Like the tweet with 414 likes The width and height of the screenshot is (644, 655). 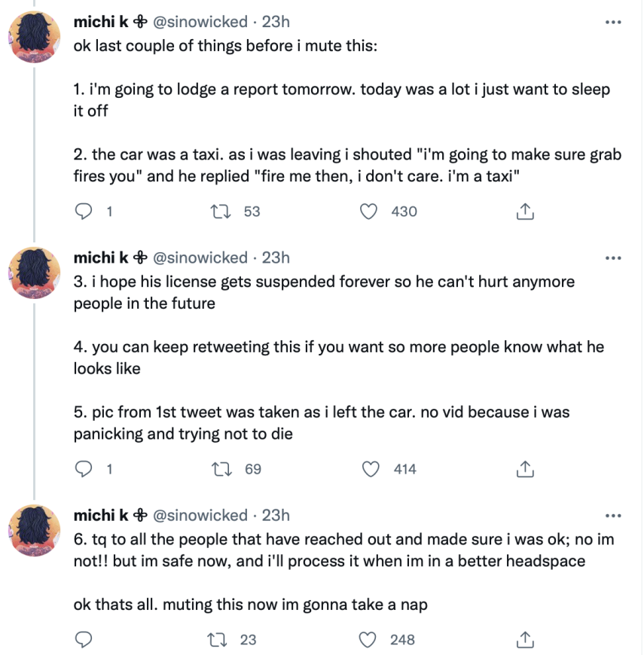(371, 469)
